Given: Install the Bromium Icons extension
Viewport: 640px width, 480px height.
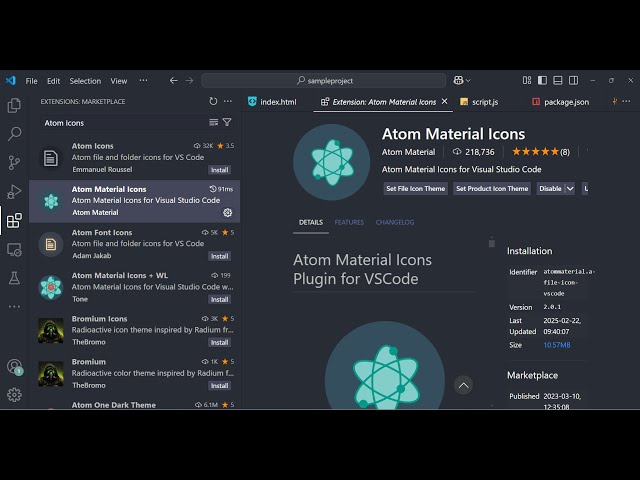Looking at the screenshot, I should point(219,342).
